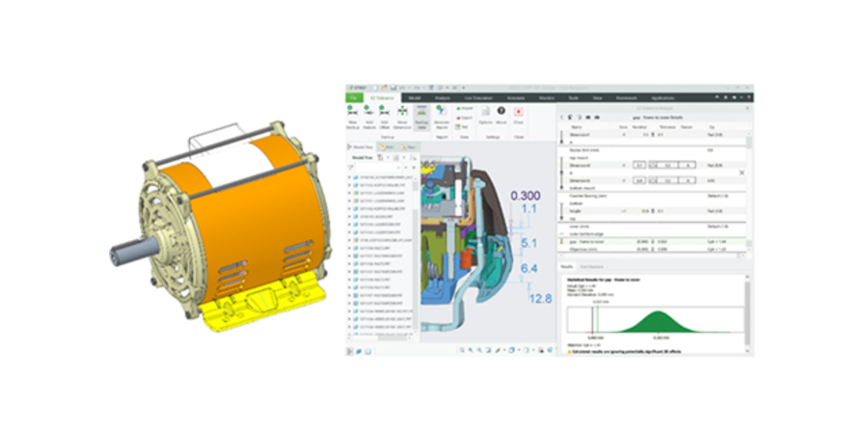Click the Move Dimension icon
Screen dimensions: 868x434
[x=403, y=114]
